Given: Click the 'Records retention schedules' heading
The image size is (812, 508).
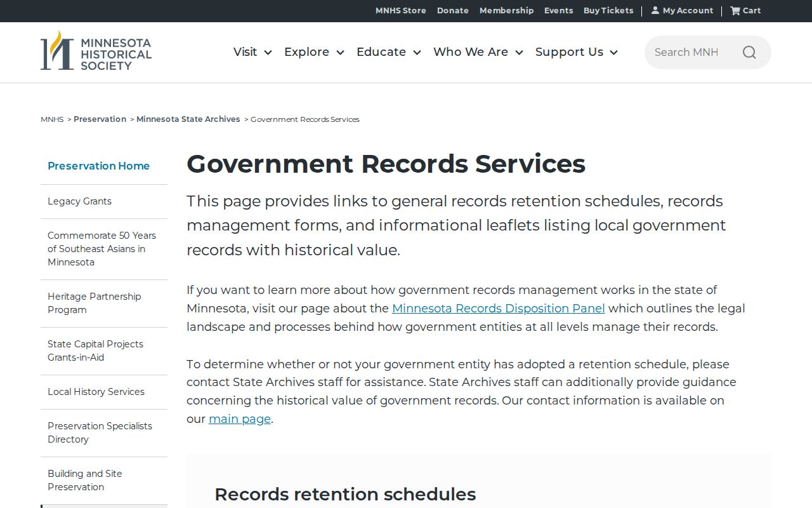Looking at the screenshot, I should click(x=345, y=494).
